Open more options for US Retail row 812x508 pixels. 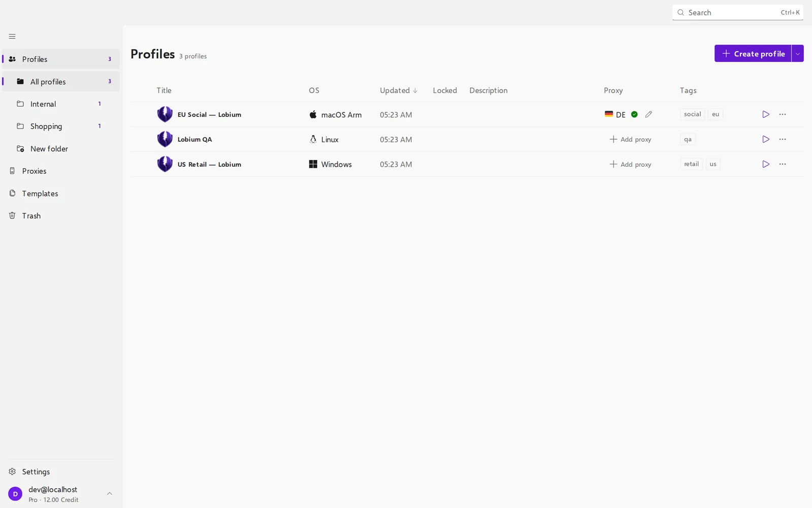[x=783, y=164]
